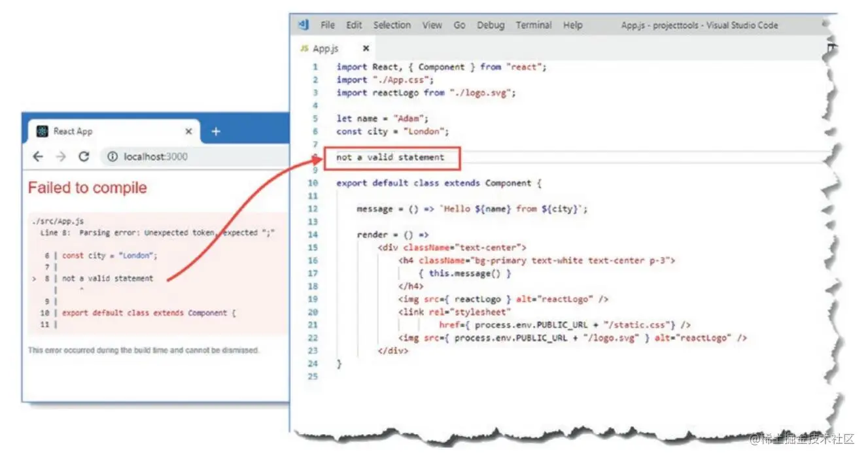Viewport: 868px width, 459px height.
Task: Click the div className="text-center" line
Action: point(452,248)
